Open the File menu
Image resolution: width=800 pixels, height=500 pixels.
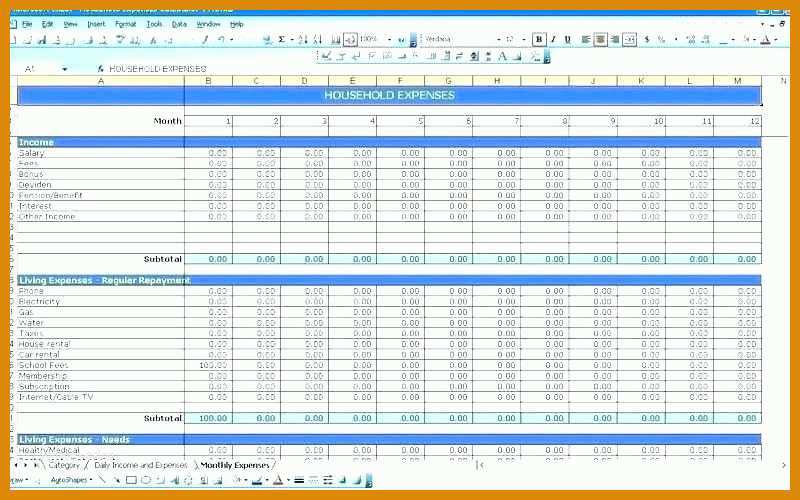click(x=27, y=24)
